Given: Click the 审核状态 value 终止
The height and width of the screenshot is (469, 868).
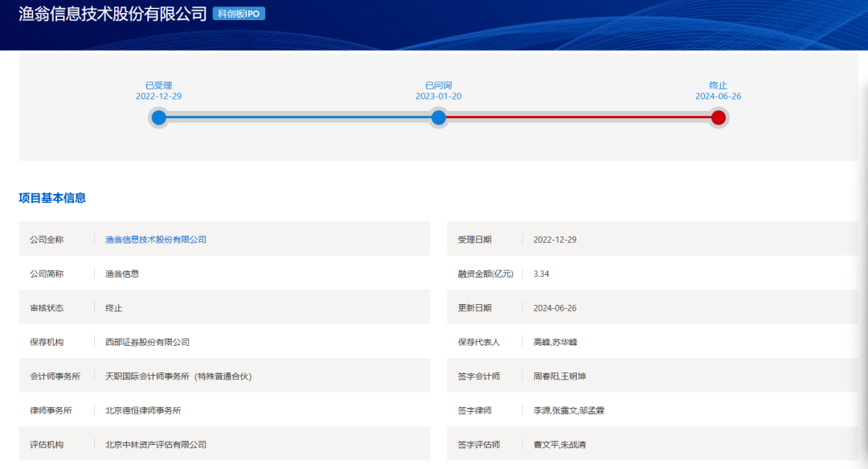Looking at the screenshot, I should (113, 308).
